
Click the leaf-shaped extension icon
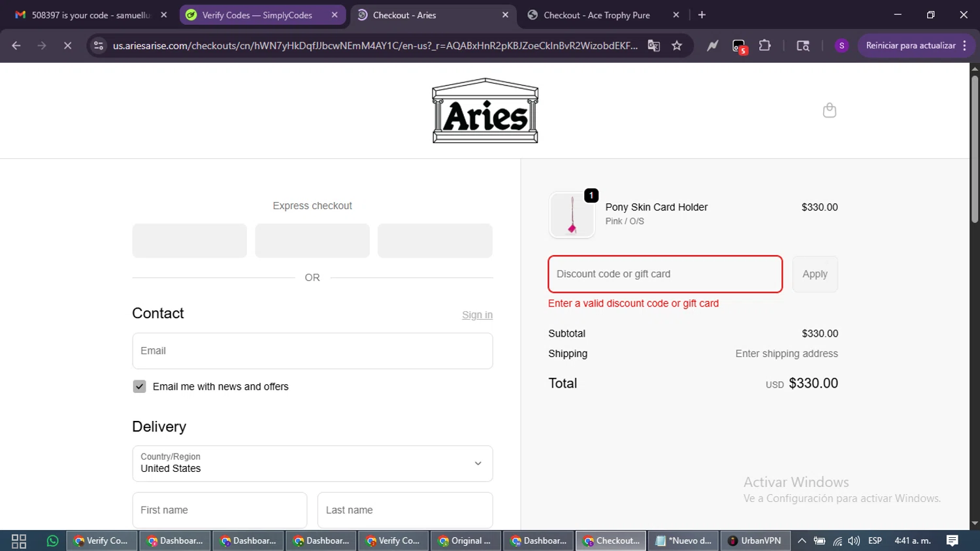point(712,45)
